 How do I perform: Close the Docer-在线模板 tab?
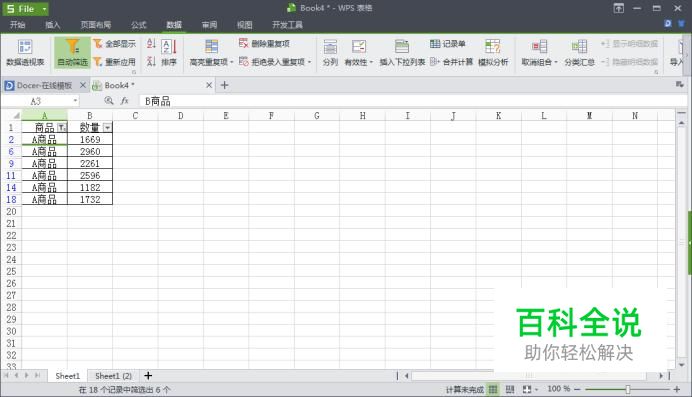83,85
